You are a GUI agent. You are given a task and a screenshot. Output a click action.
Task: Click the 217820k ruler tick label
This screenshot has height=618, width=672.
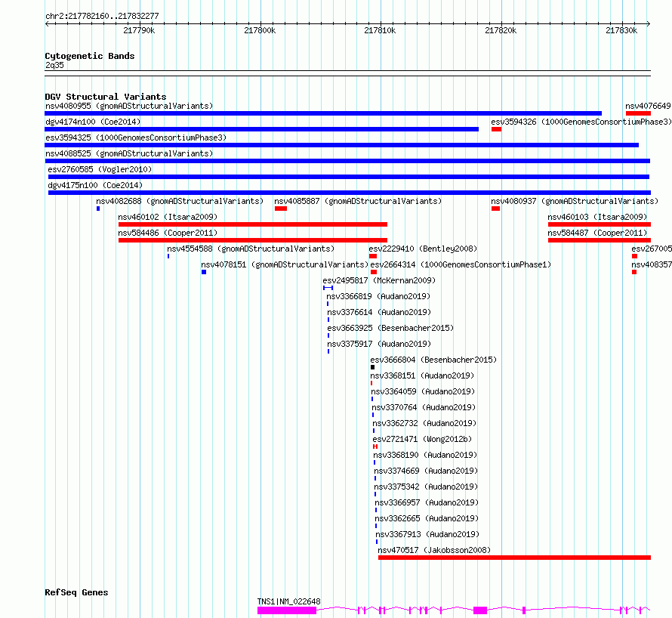(x=501, y=30)
